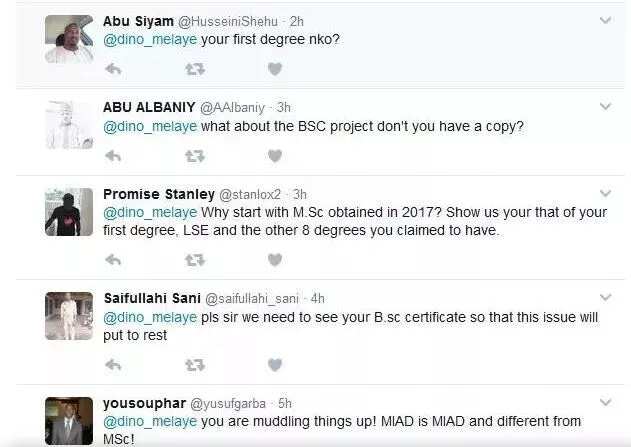The height and width of the screenshot is (447, 631).
Task: Retweet Saifullahi Sani's tweet
Action: point(195,365)
